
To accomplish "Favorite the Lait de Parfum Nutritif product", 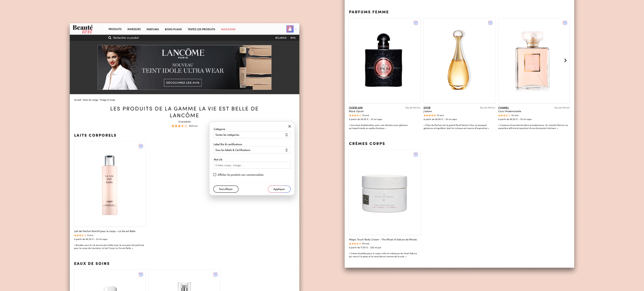I will [x=141, y=146].
